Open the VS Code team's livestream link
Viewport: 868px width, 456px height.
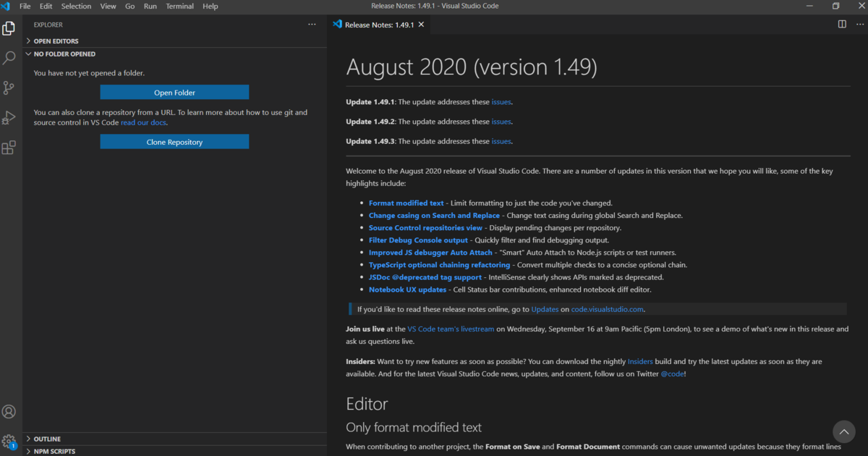tap(451, 329)
